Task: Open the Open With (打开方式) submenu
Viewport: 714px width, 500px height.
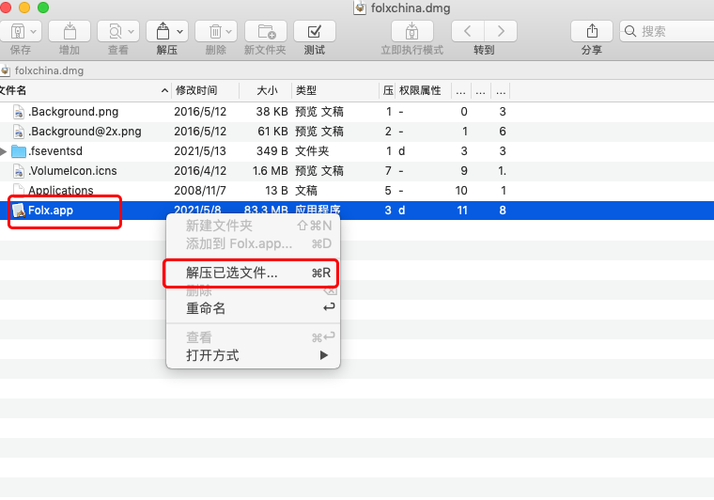Action: [x=253, y=355]
